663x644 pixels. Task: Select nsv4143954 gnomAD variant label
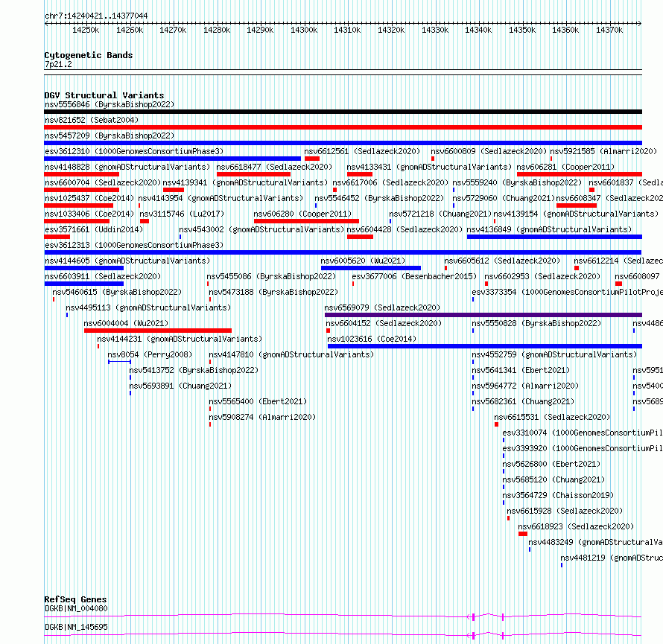221,198
